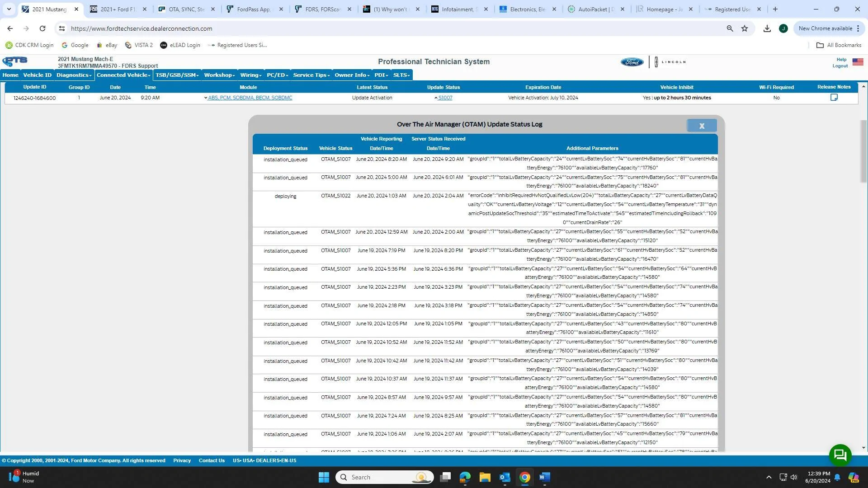Open the Privacy footer link
Screen dimensions: 868x488
tap(182, 460)
